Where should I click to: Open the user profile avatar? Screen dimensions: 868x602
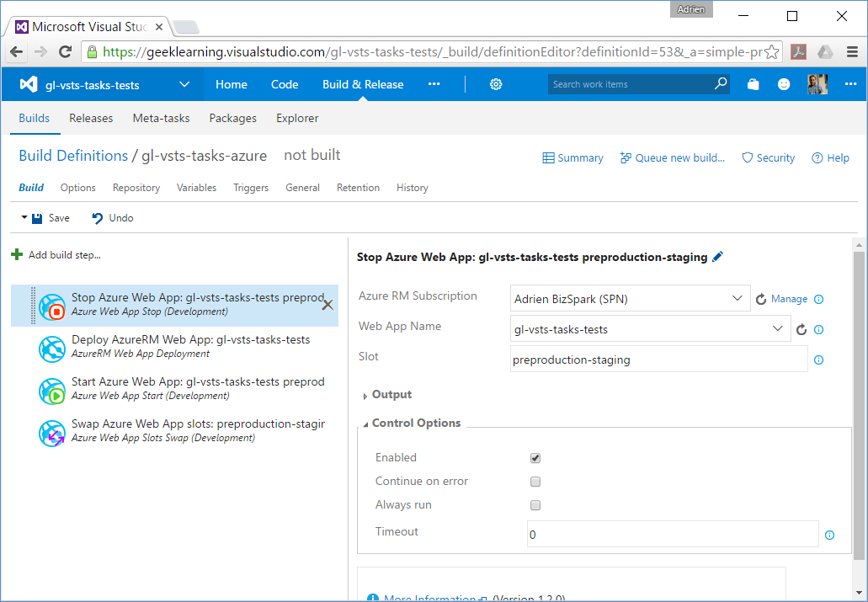(x=817, y=84)
